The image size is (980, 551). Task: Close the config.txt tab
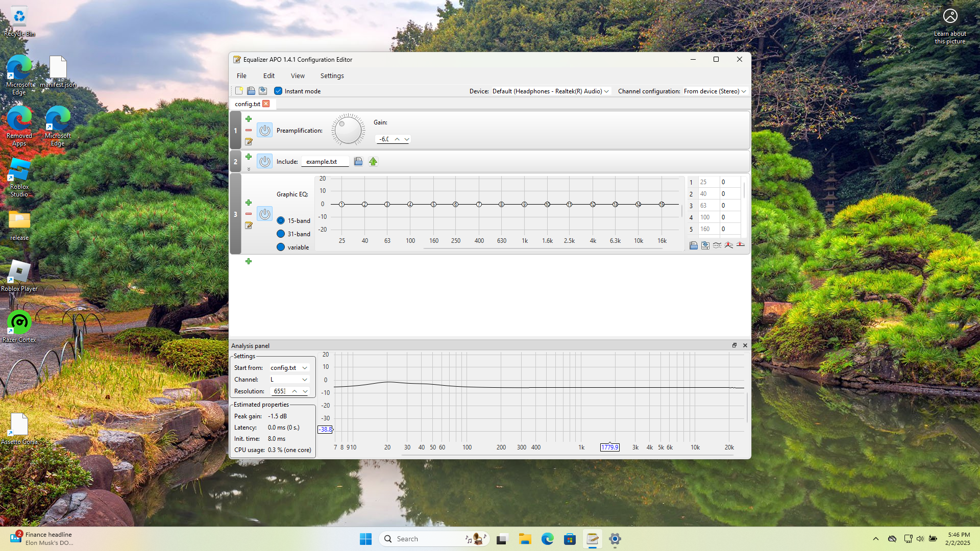tap(266, 104)
